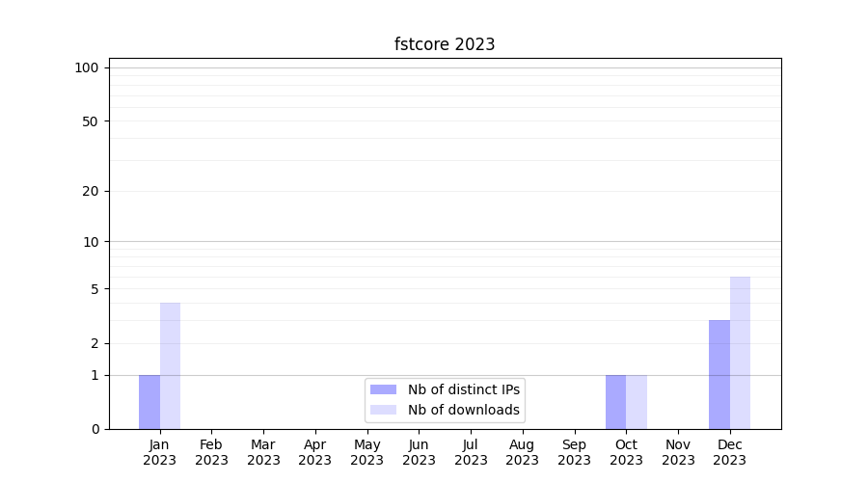
Task: Click the chart title fstcore 2023
Action: coord(445,44)
